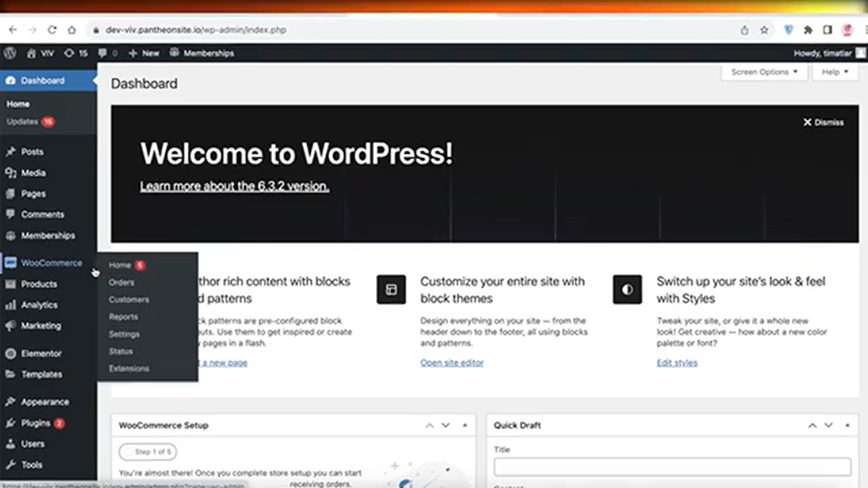Dismiss the Welcome to WordPress banner

pyautogui.click(x=823, y=122)
